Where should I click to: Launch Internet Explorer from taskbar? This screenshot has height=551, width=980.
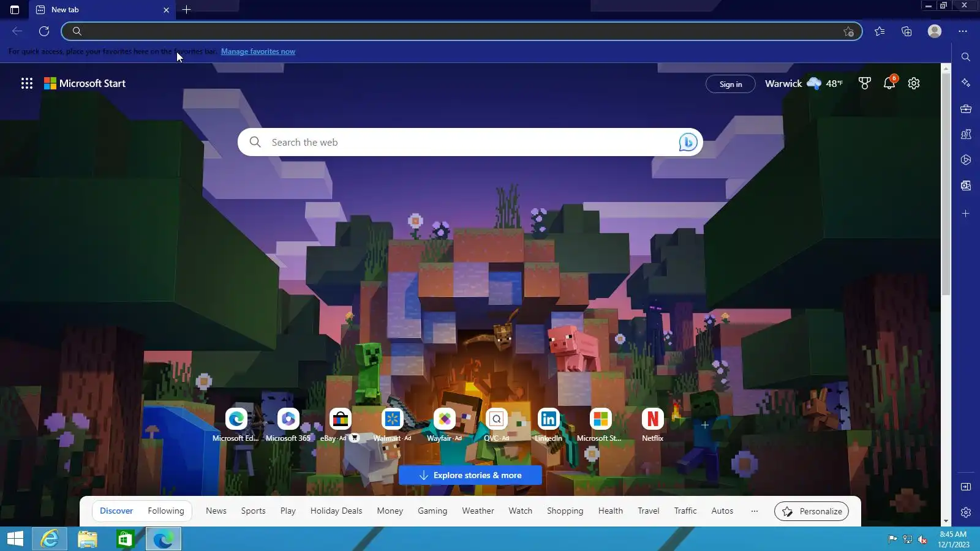click(50, 539)
